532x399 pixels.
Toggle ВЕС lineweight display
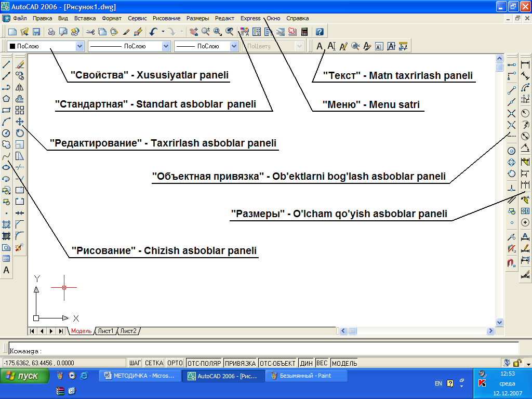click(x=322, y=363)
